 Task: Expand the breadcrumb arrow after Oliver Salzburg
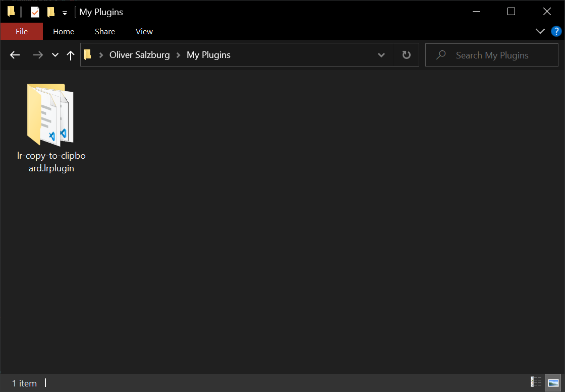[x=178, y=55]
